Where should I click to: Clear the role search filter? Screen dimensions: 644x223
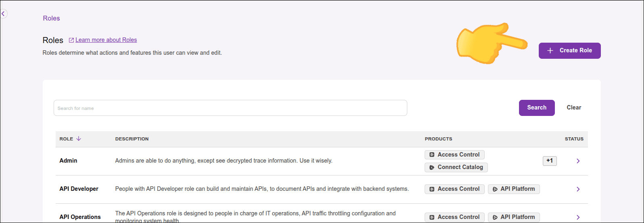tap(574, 107)
